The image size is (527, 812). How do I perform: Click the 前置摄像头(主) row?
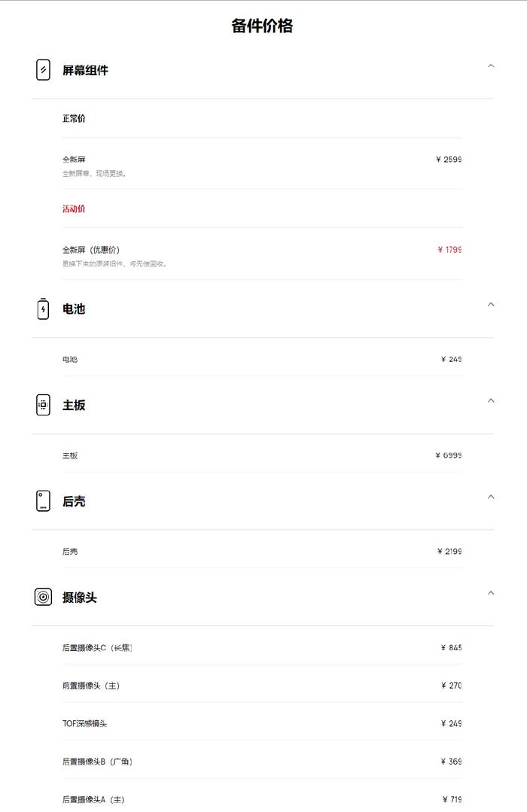pos(262,685)
